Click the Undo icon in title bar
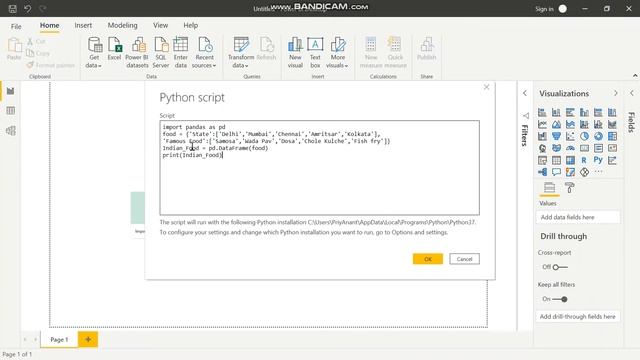Viewport: 640px width, 360px height. click(x=27, y=9)
